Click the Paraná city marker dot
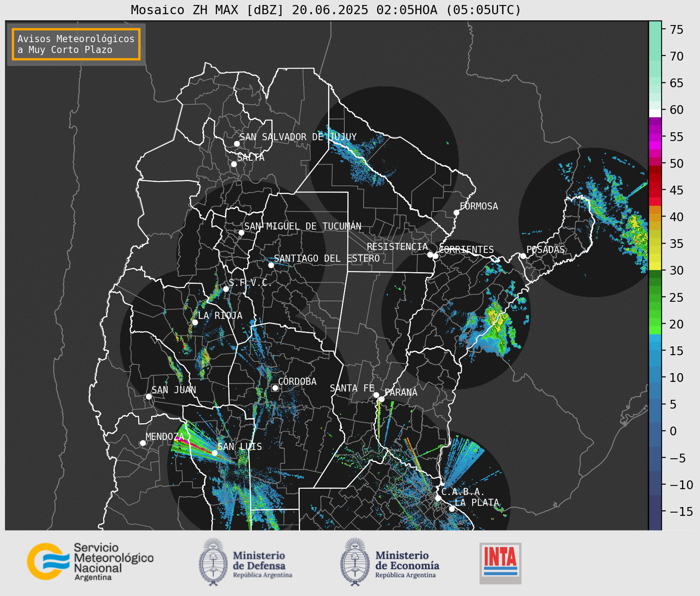This screenshot has width=700, height=596. [x=382, y=399]
